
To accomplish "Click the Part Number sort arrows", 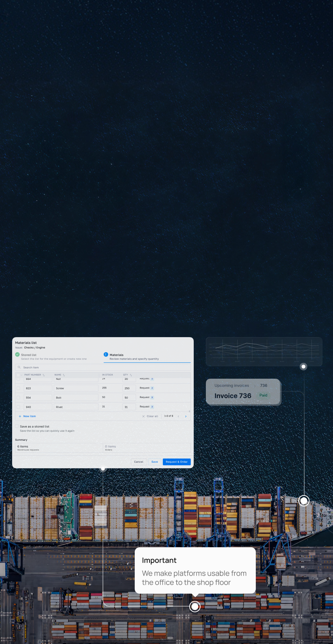I will pyautogui.click(x=44, y=375).
